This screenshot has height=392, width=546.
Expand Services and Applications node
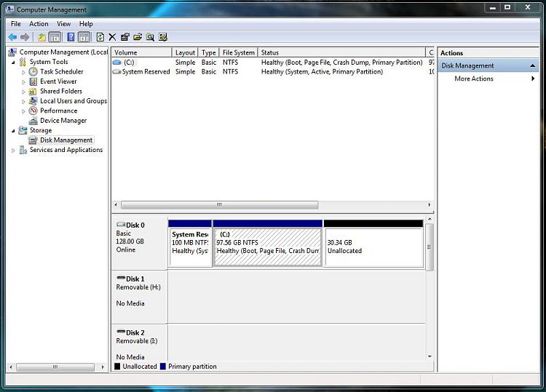click(x=13, y=151)
